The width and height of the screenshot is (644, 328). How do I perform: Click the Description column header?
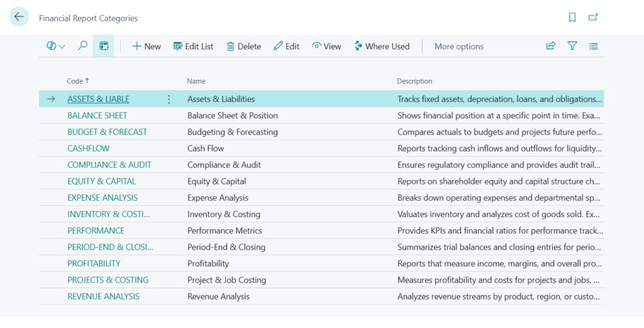[x=414, y=81]
